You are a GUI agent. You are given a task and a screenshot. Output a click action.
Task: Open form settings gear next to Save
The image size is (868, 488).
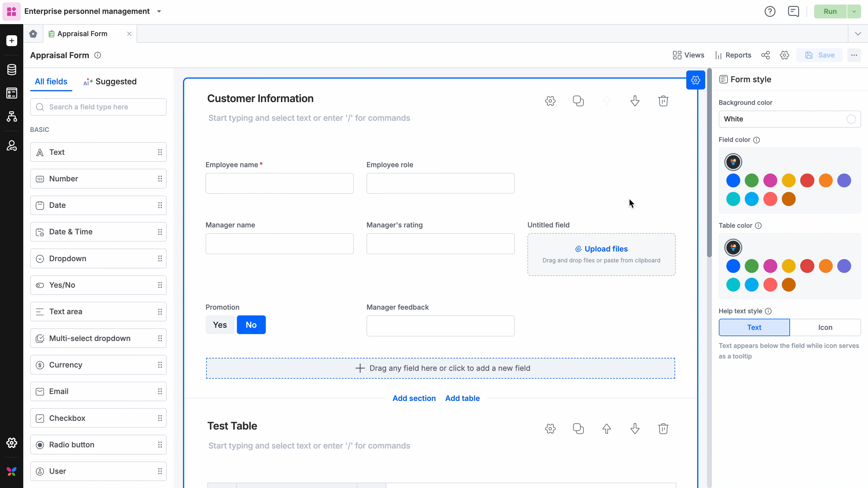[785, 55]
